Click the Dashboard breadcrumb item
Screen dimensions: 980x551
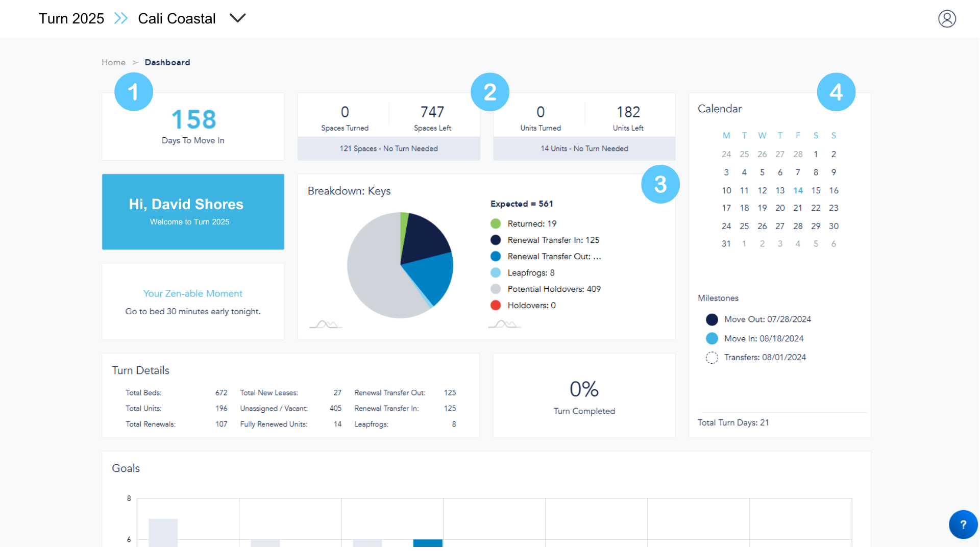(x=167, y=62)
